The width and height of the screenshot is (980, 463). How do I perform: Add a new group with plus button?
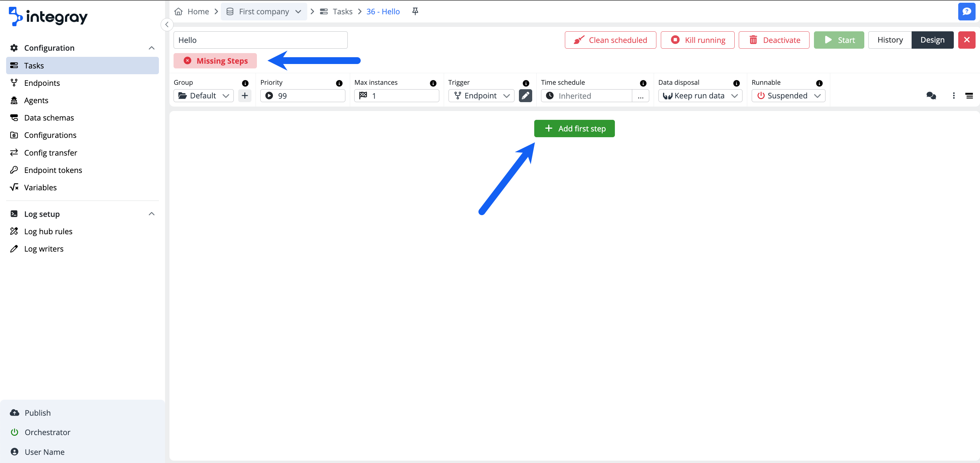pos(245,96)
